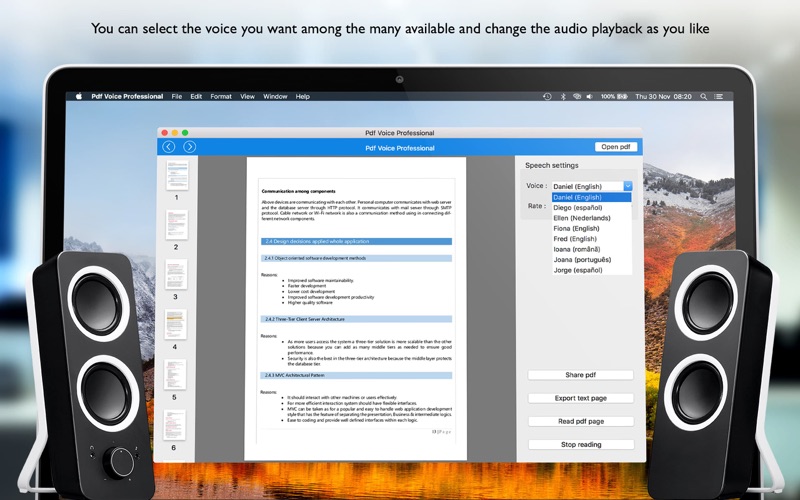This screenshot has height=500, width=800.
Task: Pick Joana (português) in voice list
Action: pos(583,260)
